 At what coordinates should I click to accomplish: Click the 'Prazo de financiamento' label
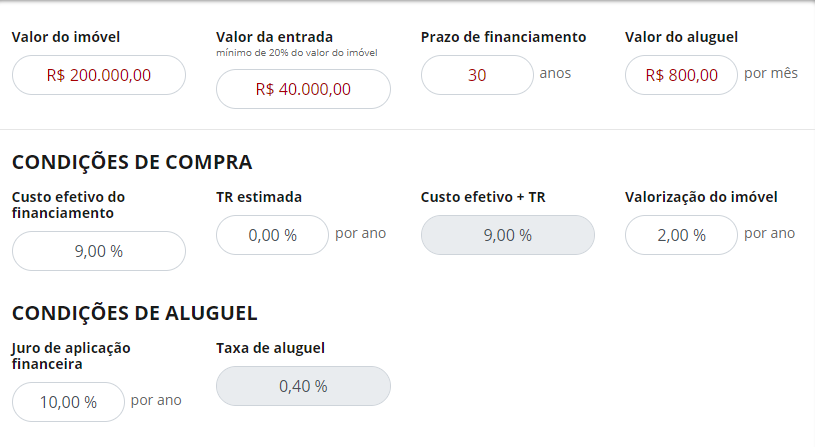pyautogui.click(x=504, y=37)
